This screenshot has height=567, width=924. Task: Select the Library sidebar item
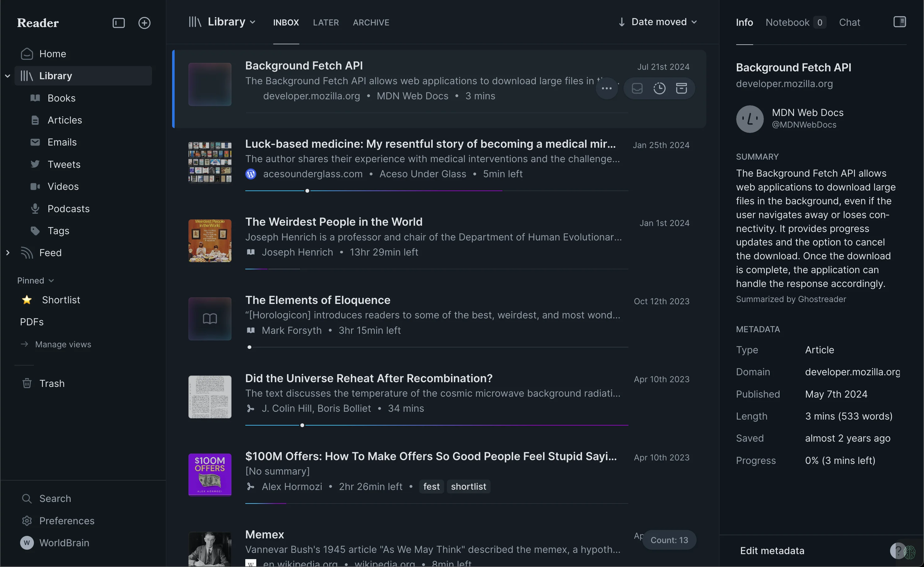click(x=83, y=76)
